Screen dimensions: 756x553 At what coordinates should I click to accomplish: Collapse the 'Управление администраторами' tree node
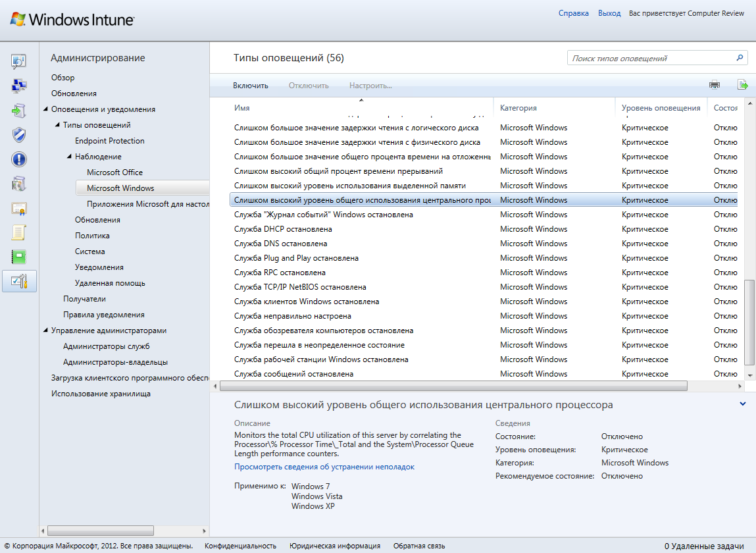(46, 330)
